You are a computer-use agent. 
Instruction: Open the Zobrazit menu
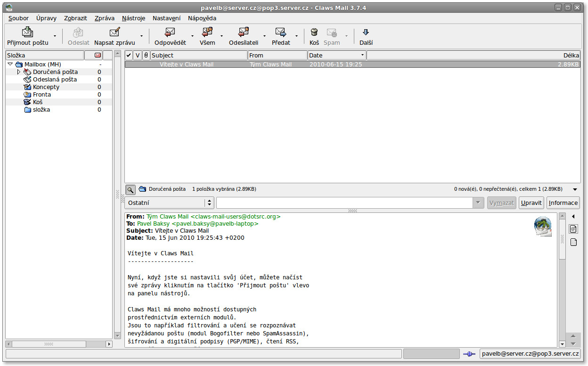tap(75, 18)
